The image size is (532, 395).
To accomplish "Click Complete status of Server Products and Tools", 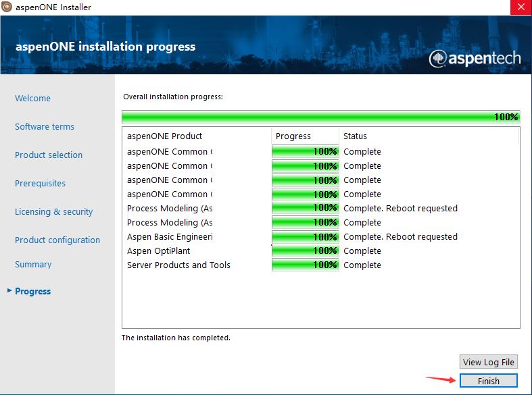I will pyautogui.click(x=362, y=265).
